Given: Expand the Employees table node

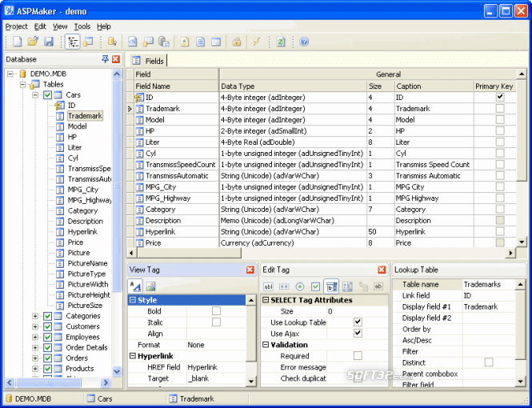Looking at the screenshot, I should coord(35,337).
